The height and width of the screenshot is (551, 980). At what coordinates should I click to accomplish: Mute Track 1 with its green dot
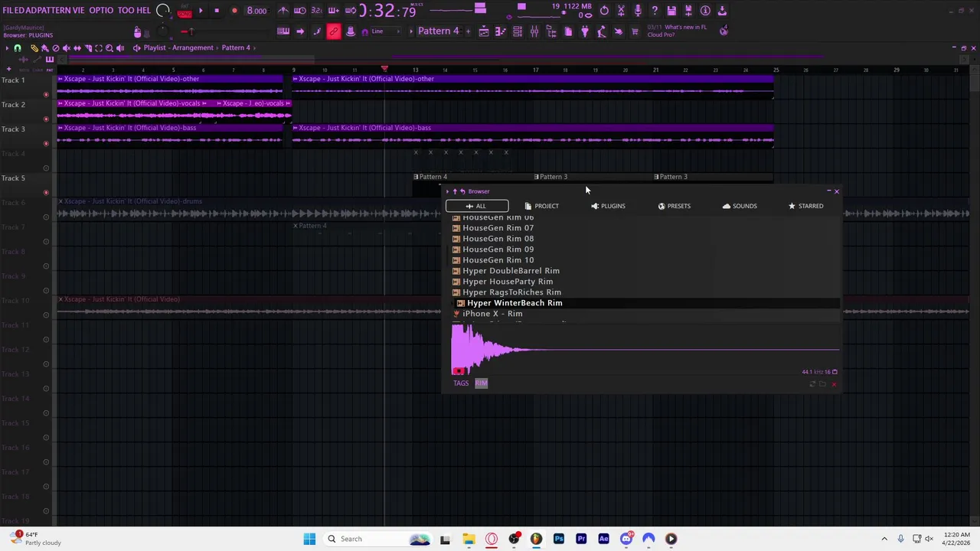click(x=46, y=95)
